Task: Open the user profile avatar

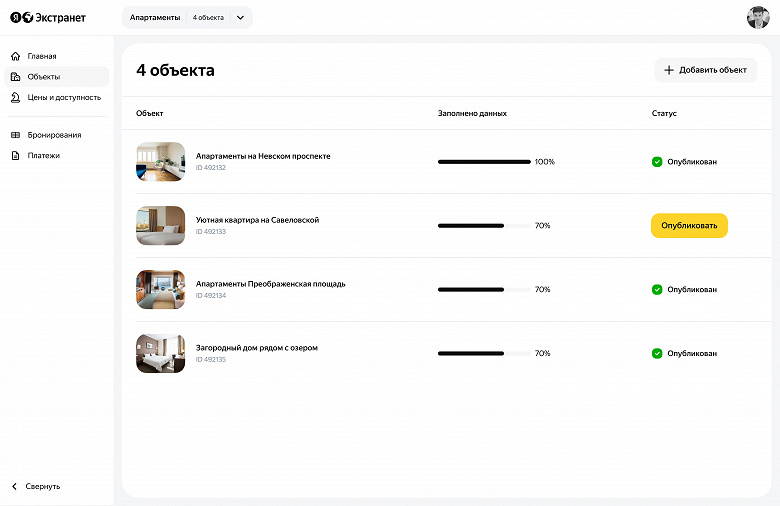Action: coord(758,18)
